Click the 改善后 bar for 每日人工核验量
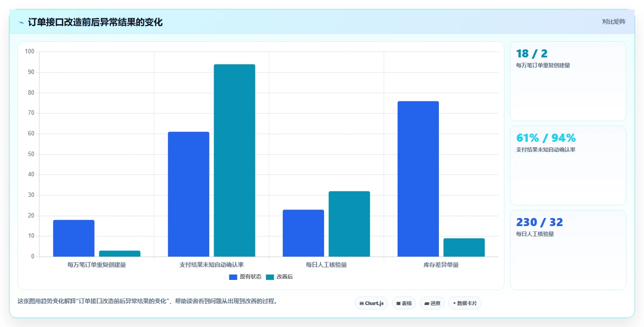Screen dimensions: 644x327 point(349,224)
